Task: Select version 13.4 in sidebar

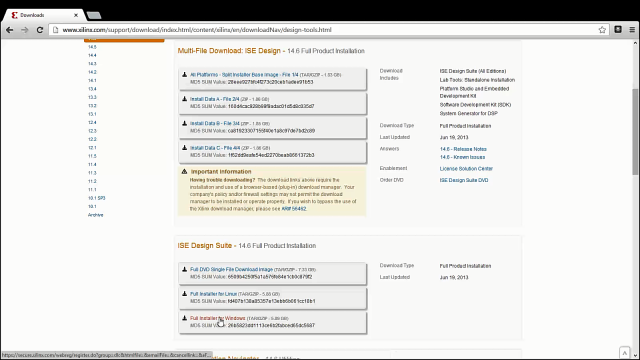Action: 92,89
